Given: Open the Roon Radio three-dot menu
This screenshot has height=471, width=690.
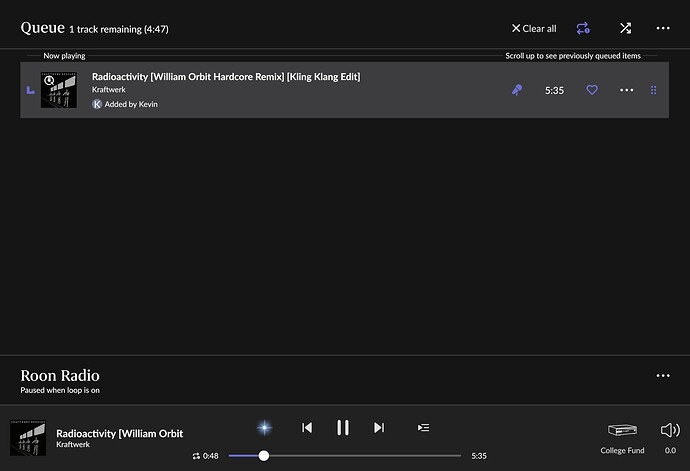Looking at the screenshot, I should coord(663,375).
